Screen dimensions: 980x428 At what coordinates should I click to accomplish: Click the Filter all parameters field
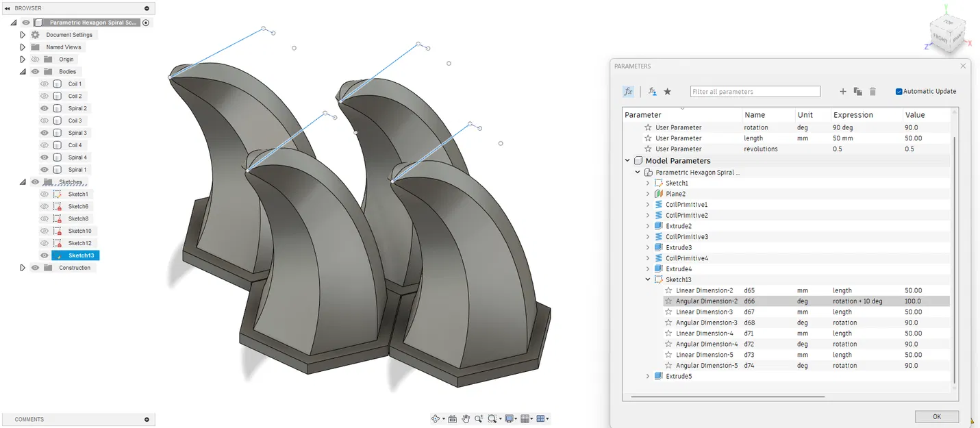tap(755, 91)
